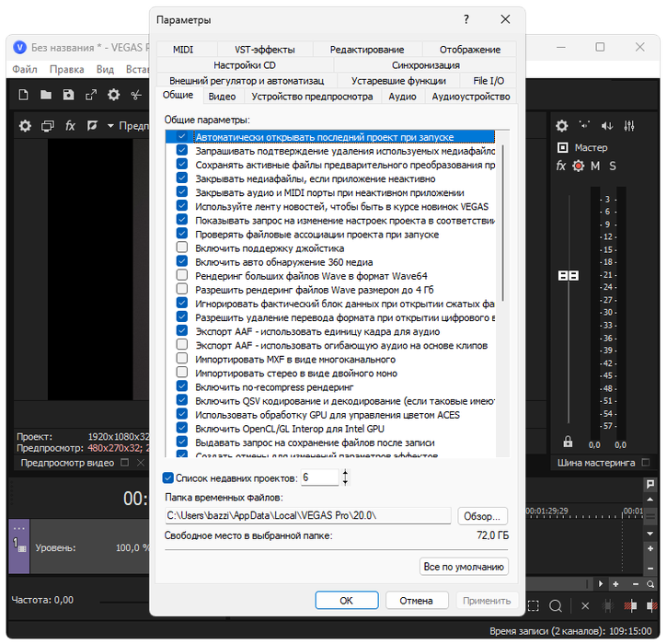This screenshot has height=644, width=667.
Task: Enable joystick support checkbox
Action: pos(182,248)
